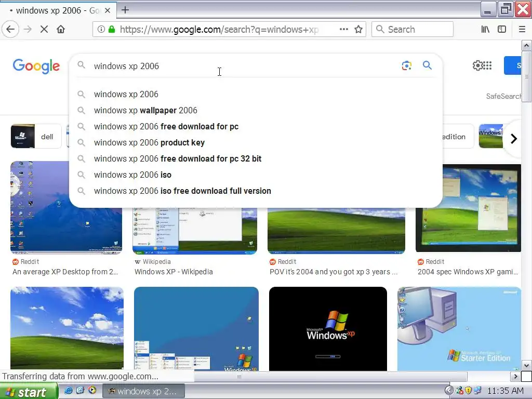
Task: Click the forward navigation arrow
Action: pyautogui.click(x=28, y=29)
